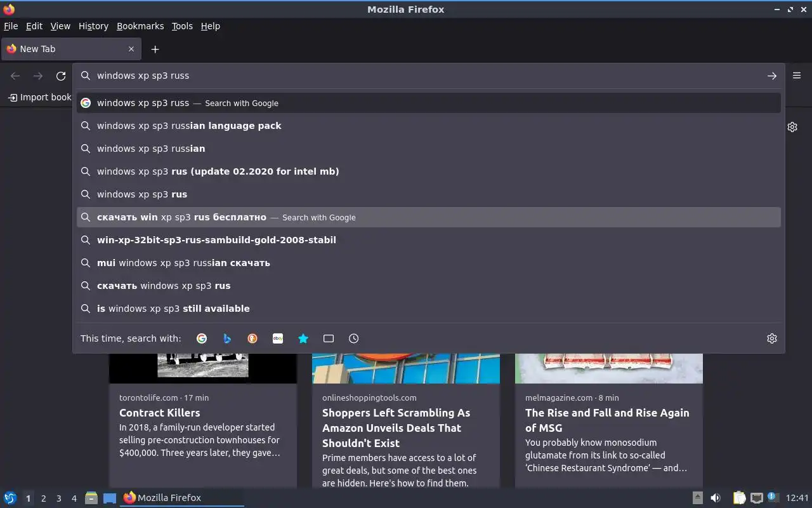Viewport: 812px width, 508px height.
Task: Open the Edit menu
Action: [34, 26]
